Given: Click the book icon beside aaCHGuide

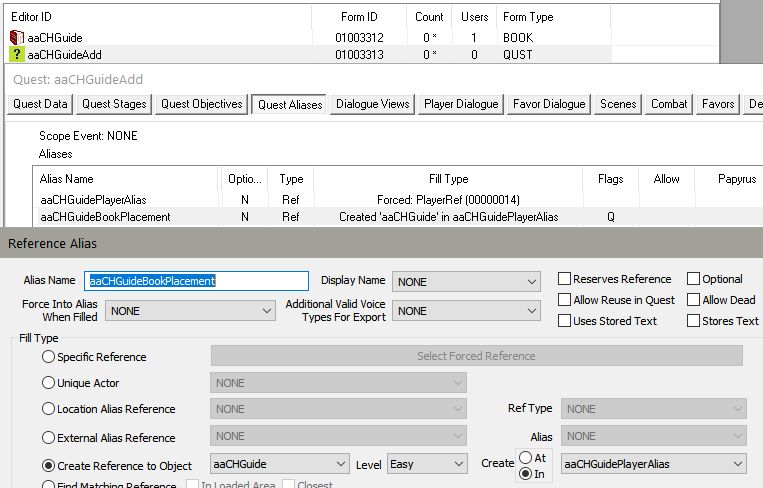Looking at the screenshot, I should [17, 38].
